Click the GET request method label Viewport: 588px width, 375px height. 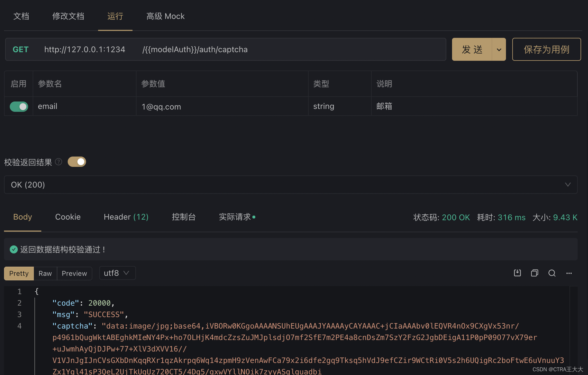click(x=21, y=50)
